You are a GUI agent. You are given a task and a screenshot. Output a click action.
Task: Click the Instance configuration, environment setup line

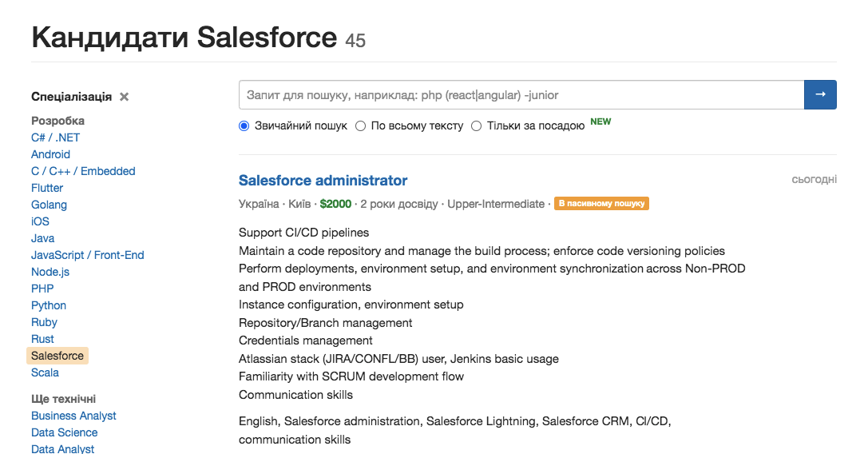351,305
